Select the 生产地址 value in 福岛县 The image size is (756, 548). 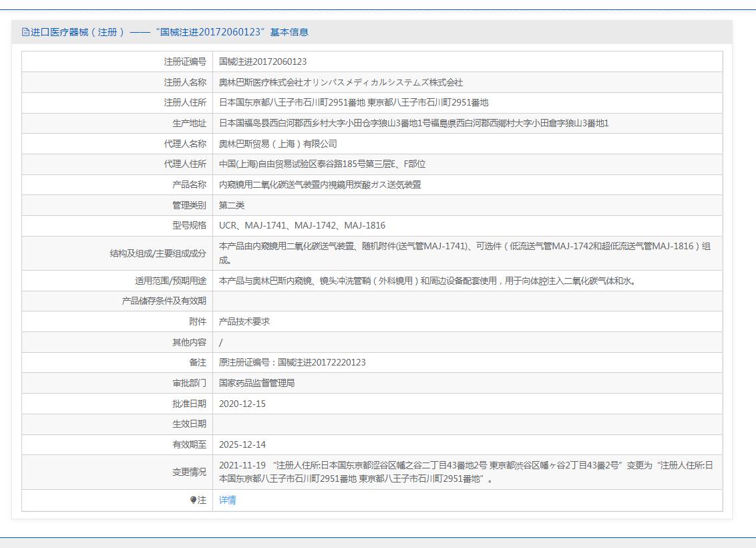click(413, 124)
